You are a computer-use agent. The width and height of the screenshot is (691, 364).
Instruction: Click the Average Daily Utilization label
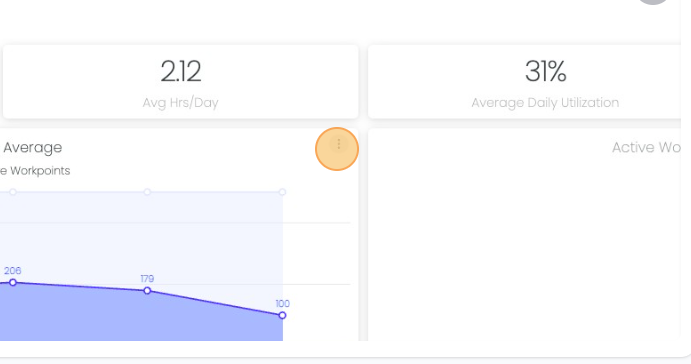click(x=545, y=103)
